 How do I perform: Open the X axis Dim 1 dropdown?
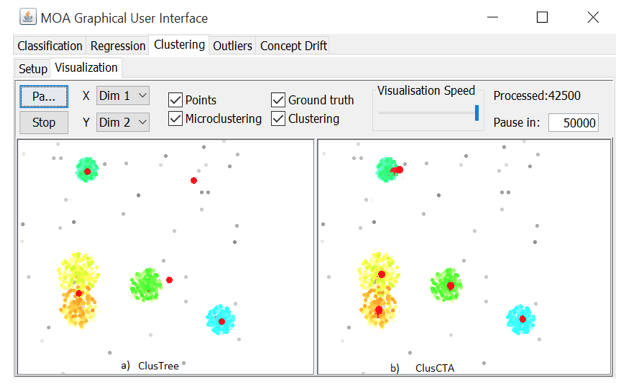(123, 96)
